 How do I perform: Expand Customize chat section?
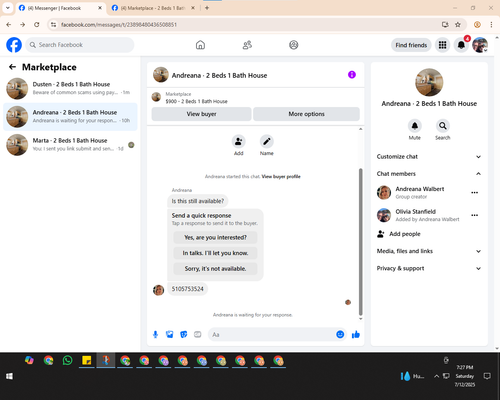pyautogui.click(x=429, y=157)
